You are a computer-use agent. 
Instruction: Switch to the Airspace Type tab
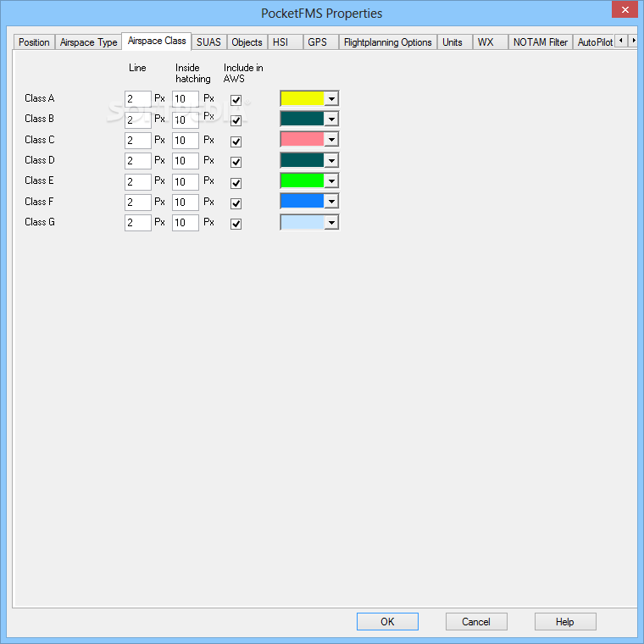pyautogui.click(x=88, y=42)
